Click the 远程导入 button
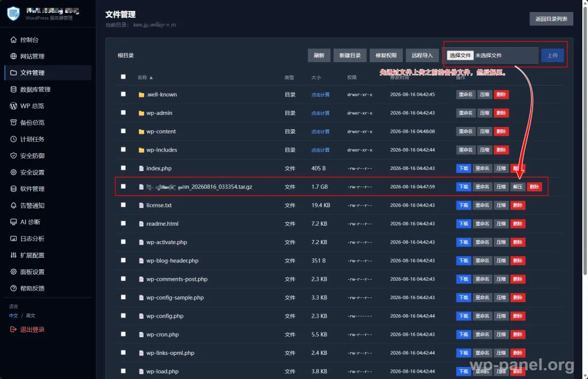Viewport: 588px width, 379px height. pyautogui.click(x=422, y=56)
